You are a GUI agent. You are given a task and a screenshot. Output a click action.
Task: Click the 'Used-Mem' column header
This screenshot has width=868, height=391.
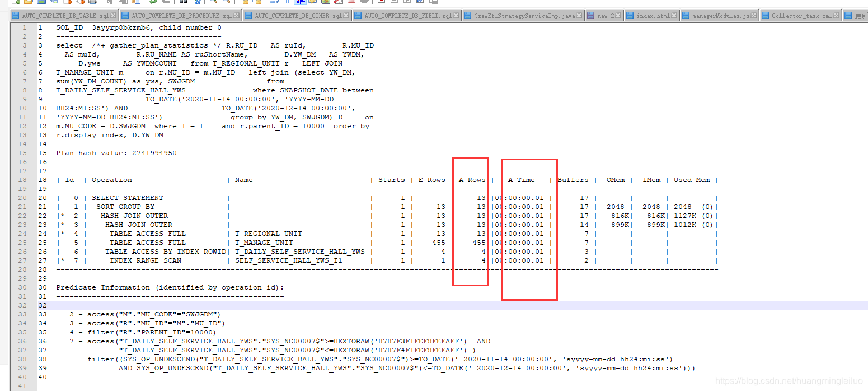pos(692,180)
